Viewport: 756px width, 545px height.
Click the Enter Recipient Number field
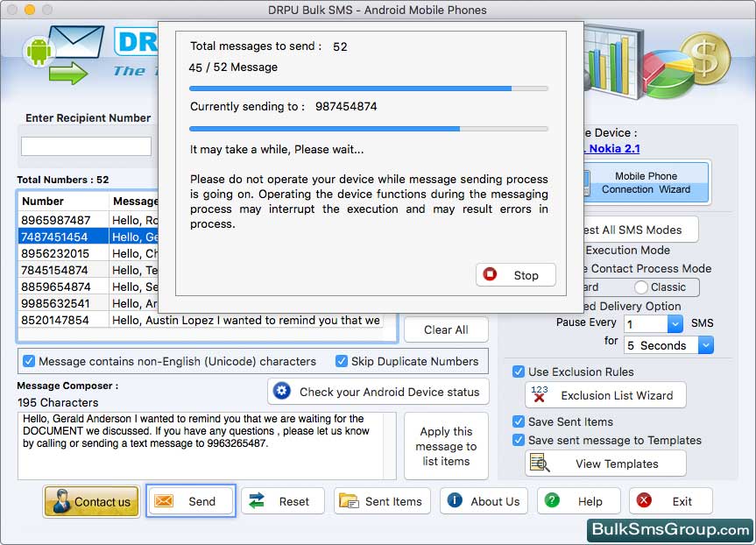86,146
